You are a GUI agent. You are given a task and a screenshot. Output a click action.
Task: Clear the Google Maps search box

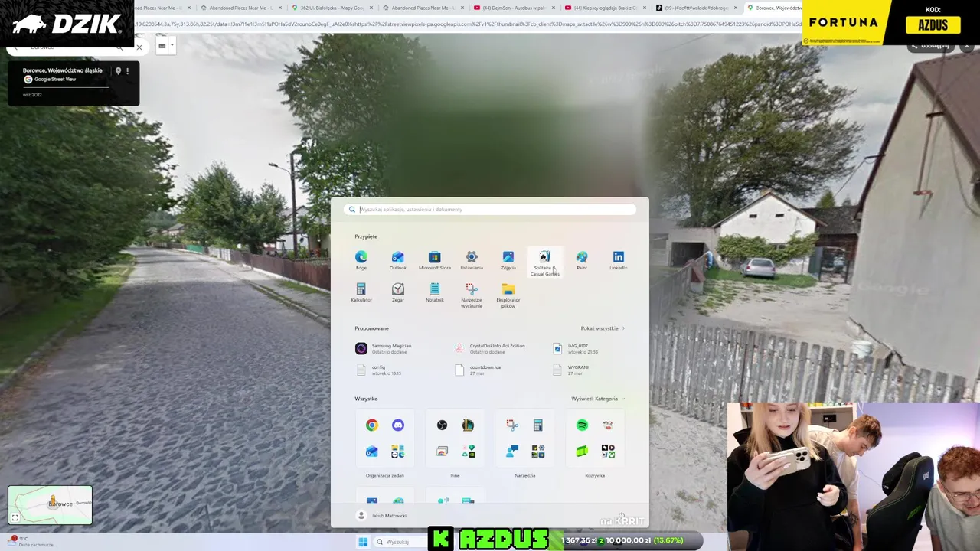pos(139,47)
